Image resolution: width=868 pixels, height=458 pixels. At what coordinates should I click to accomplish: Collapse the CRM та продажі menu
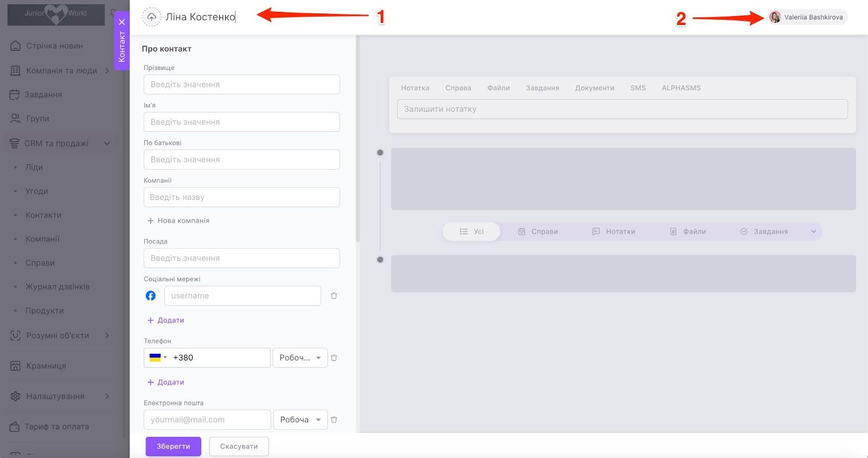coord(107,144)
